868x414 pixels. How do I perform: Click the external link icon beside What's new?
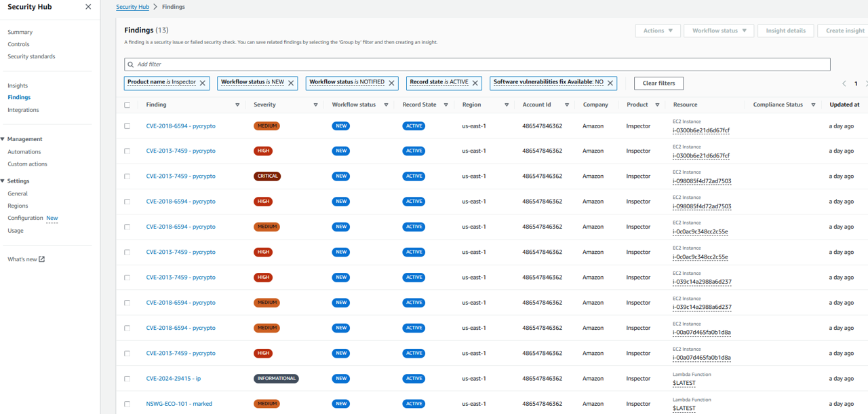pos(41,259)
